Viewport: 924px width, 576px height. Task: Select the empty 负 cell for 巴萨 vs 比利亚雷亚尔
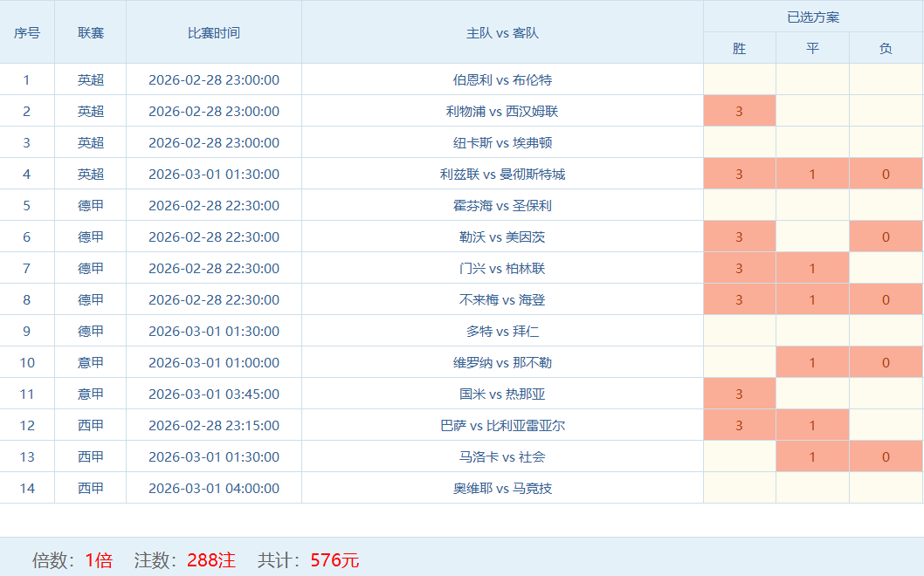point(886,425)
